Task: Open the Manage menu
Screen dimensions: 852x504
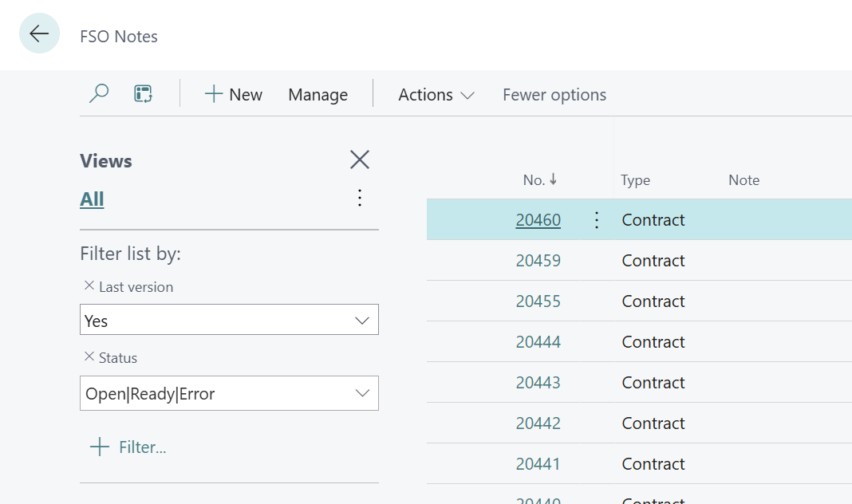Action: [318, 95]
